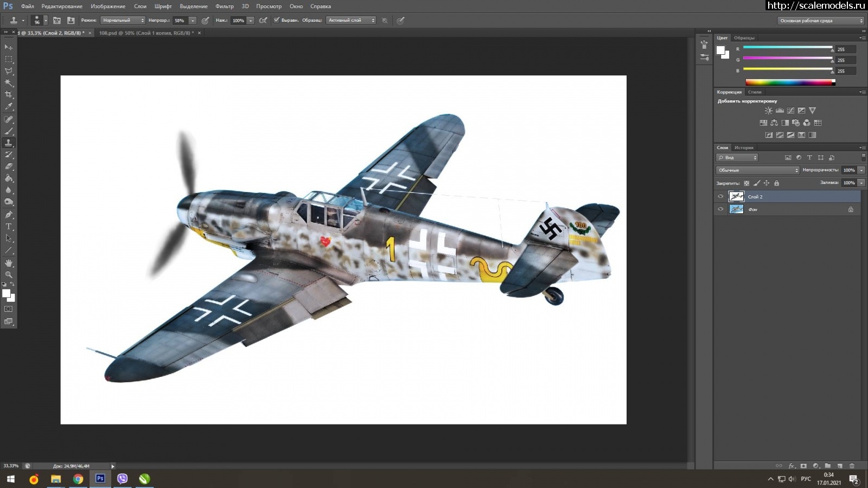Hide the Фон layer with eye icon
Image resolution: width=868 pixels, height=488 pixels.
coord(720,209)
